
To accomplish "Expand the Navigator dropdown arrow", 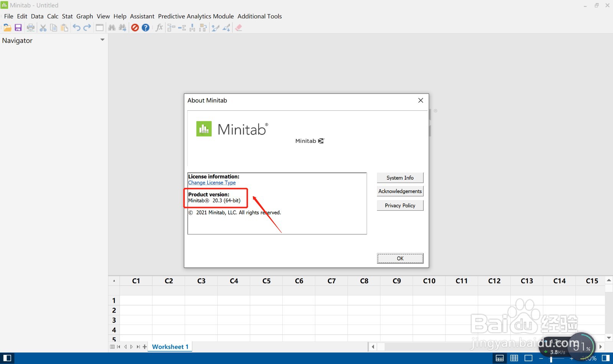I will (102, 40).
